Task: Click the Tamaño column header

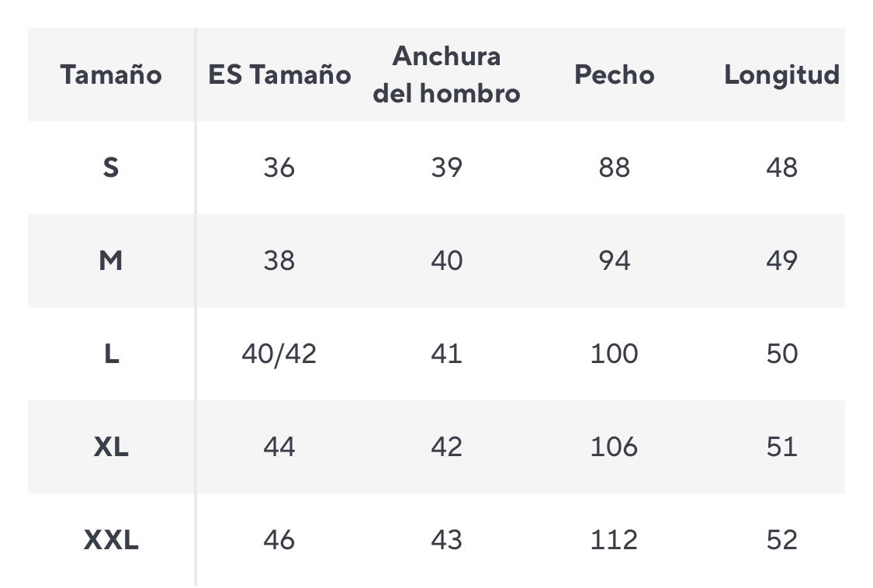Action: (x=111, y=74)
